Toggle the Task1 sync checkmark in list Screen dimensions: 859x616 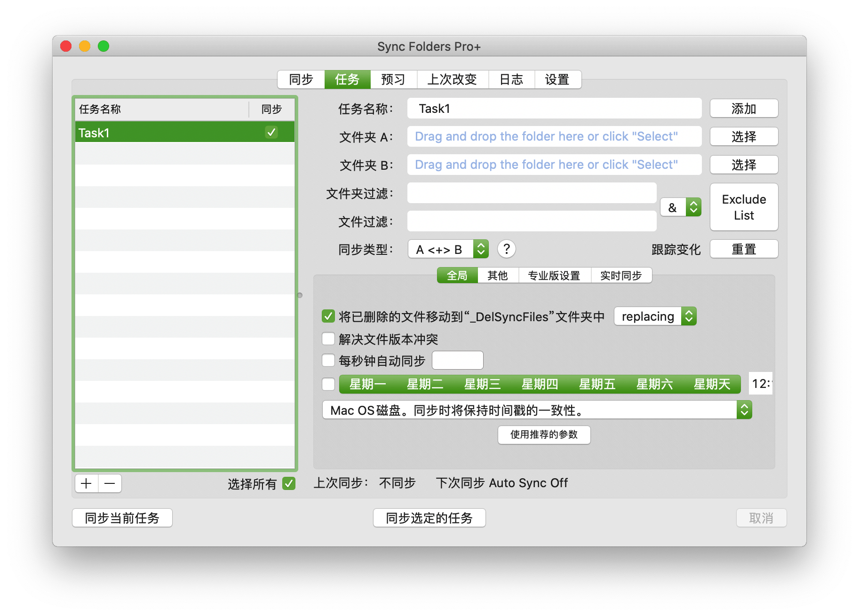click(271, 133)
